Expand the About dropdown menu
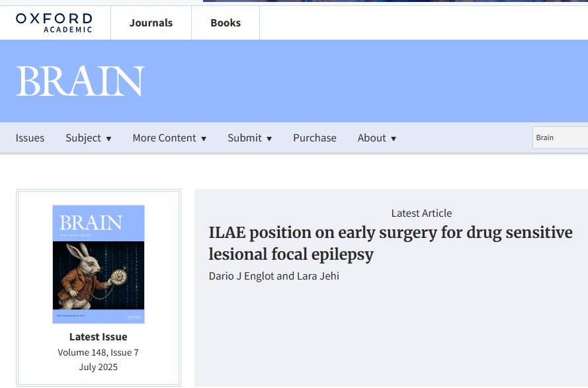Viewport: 588px width, 388px height. (x=377, y=138)
